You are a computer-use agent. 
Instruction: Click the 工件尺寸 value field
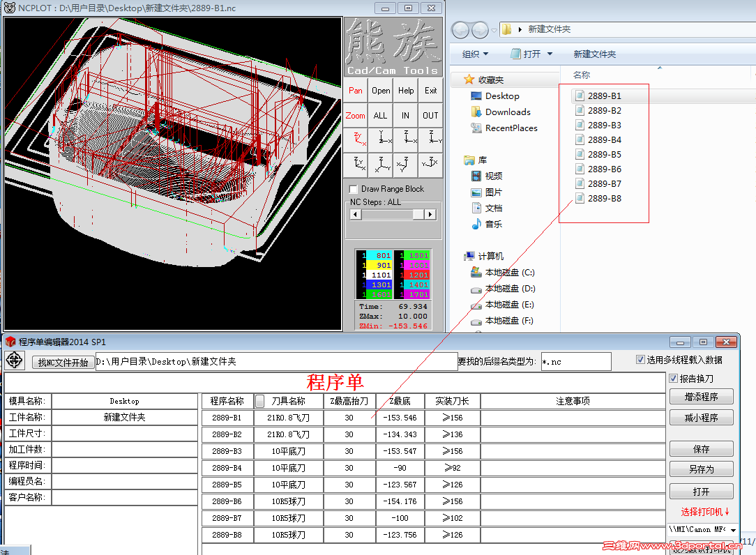tap(124, 433)
